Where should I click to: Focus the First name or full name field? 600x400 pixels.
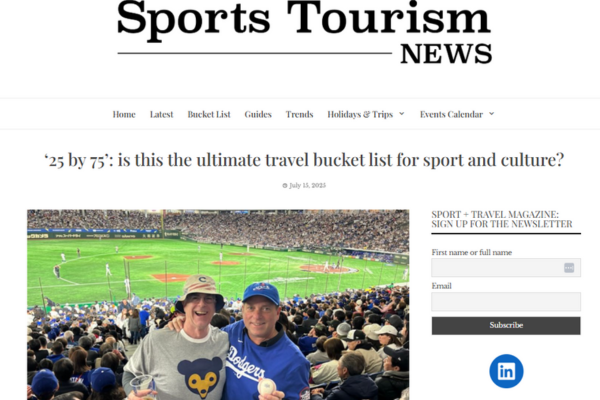pyautogui.click(x=506, y=268)
